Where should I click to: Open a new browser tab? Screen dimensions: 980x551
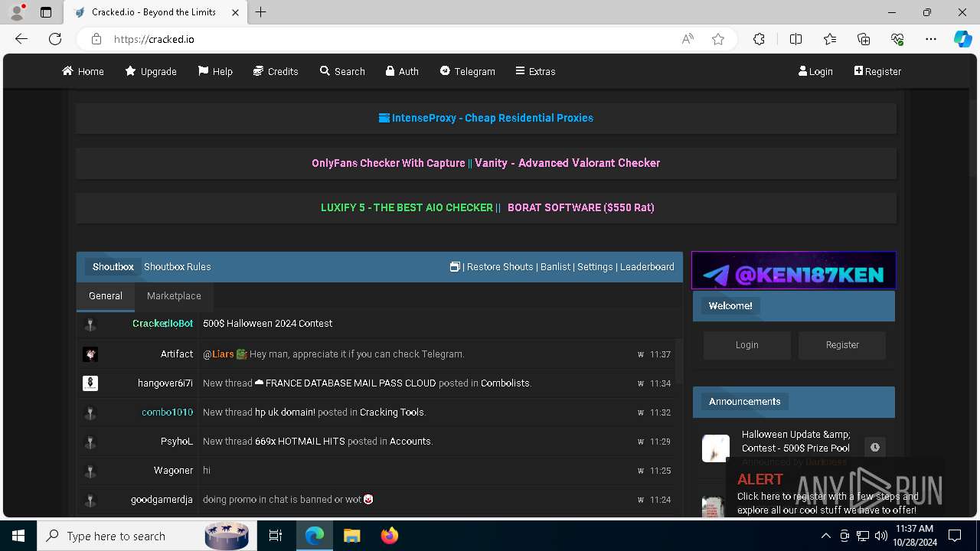coord(260,12)
